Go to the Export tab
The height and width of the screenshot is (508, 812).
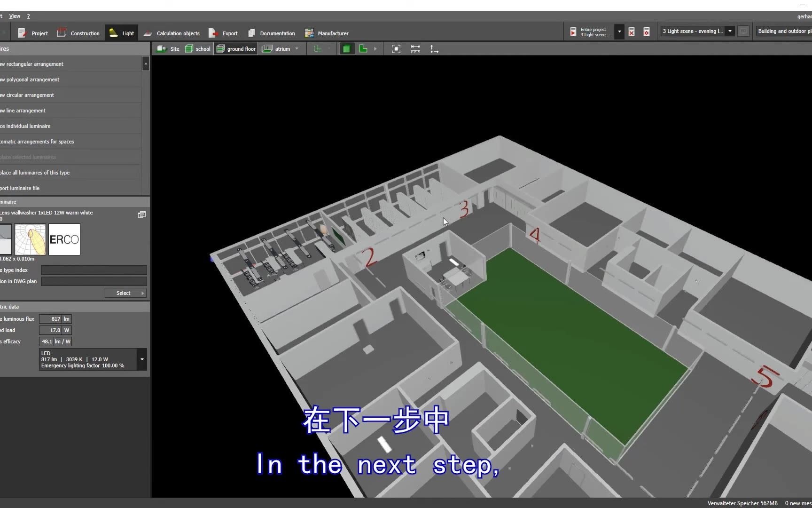click(223, 33)
